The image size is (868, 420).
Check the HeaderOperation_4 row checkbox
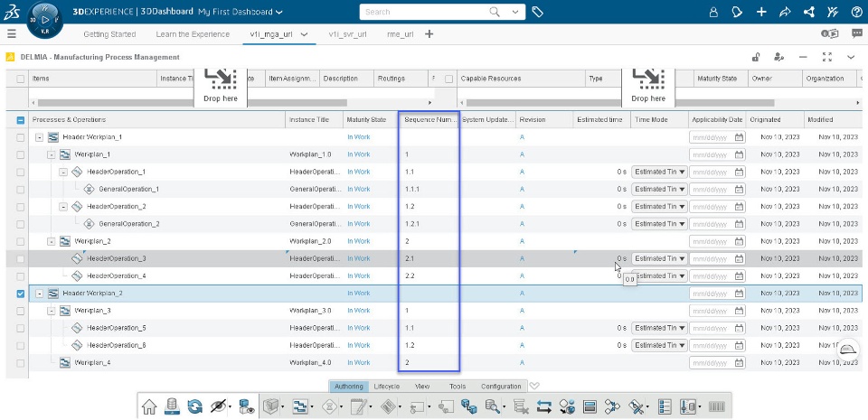pyautogui.click(x=21, y=276)
